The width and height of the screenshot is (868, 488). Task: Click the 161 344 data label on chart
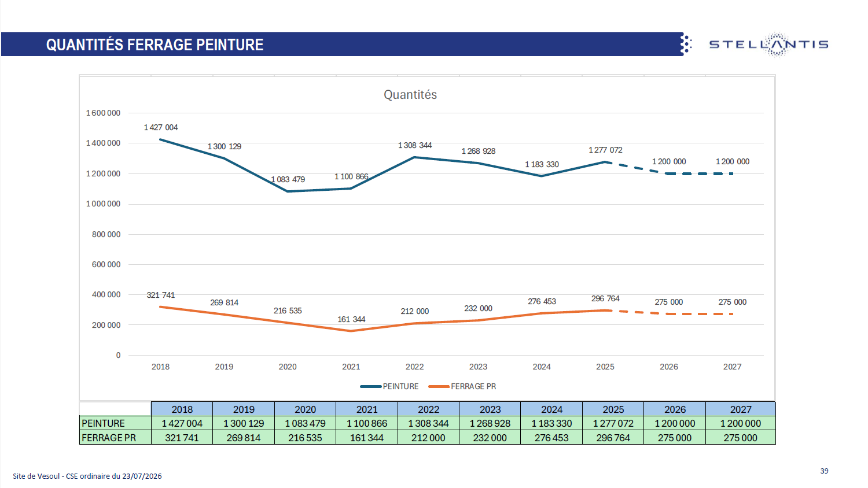click(351, 319)
